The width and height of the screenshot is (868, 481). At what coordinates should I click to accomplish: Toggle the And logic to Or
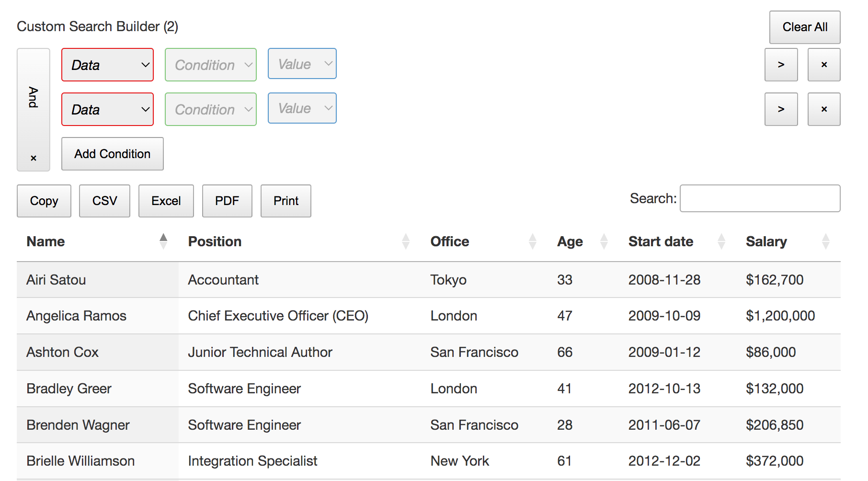(x=33, y=97)
